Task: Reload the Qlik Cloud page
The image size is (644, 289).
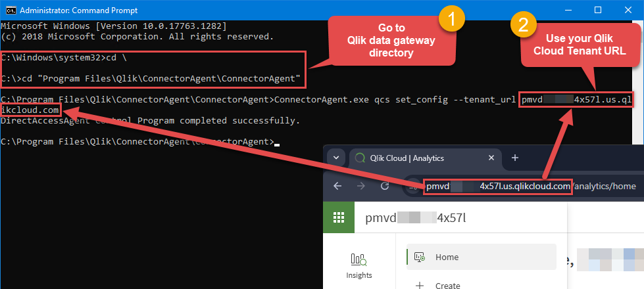Action: [x=385, y=186]
